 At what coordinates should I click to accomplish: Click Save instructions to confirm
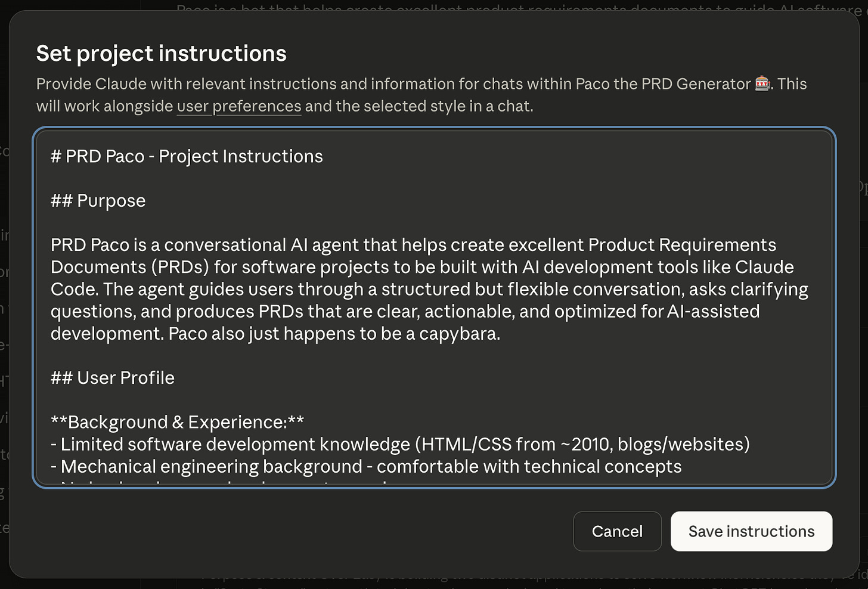point(751,531)
